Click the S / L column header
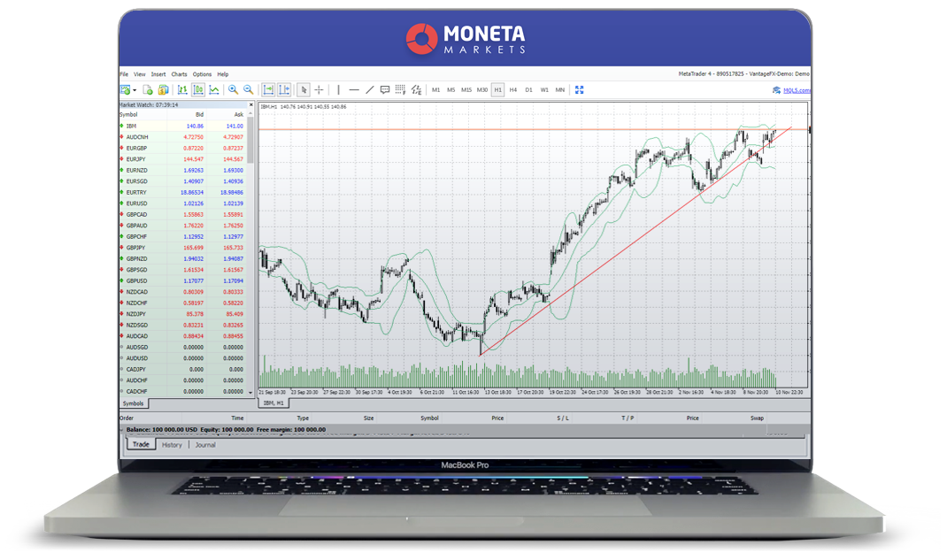947x560 pixels. click(x=563, y=418)
